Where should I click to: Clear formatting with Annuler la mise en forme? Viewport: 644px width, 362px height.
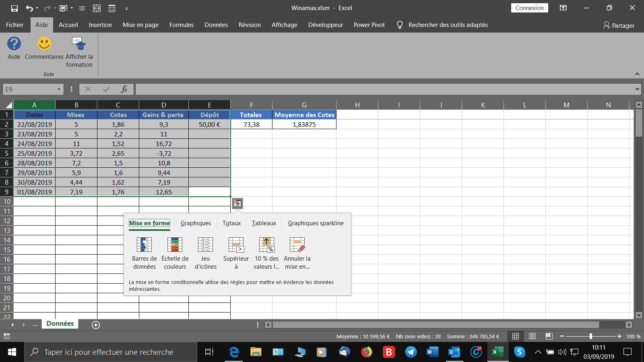[297, 245]
